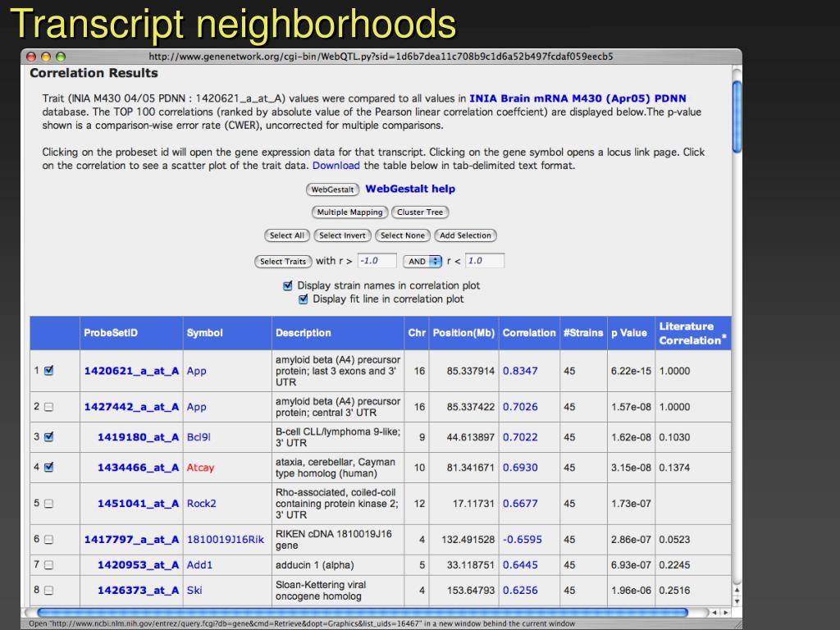The width and height of the screenshot is (840, 630).
Task: Click the horizontal scroll left arrow
Action: [714, 612]
